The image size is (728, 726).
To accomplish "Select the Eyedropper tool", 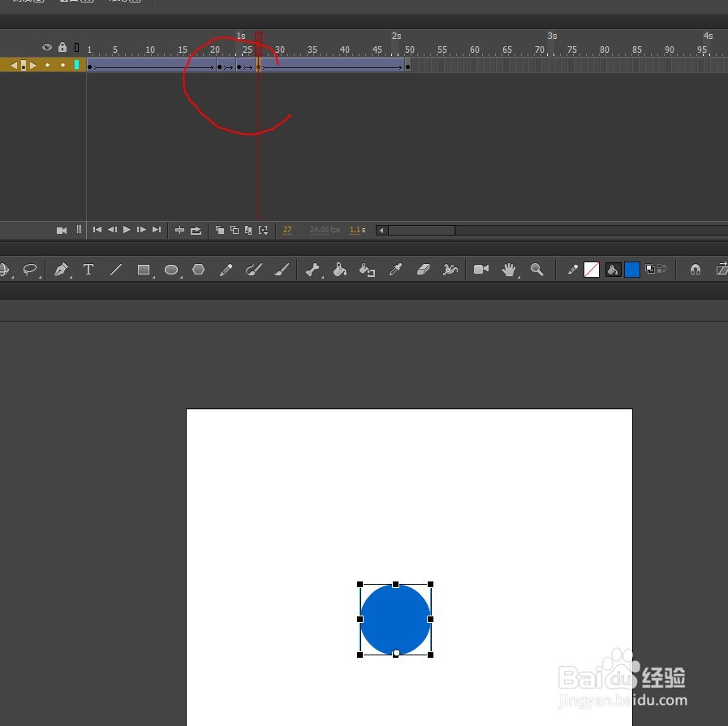I will 396,270.
